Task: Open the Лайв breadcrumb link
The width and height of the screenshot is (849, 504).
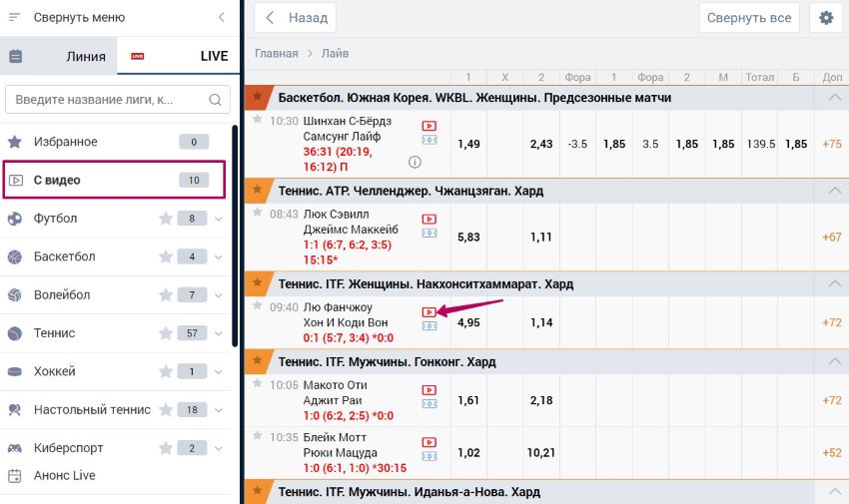Action: pyautogui.click(x=336, y=54)
